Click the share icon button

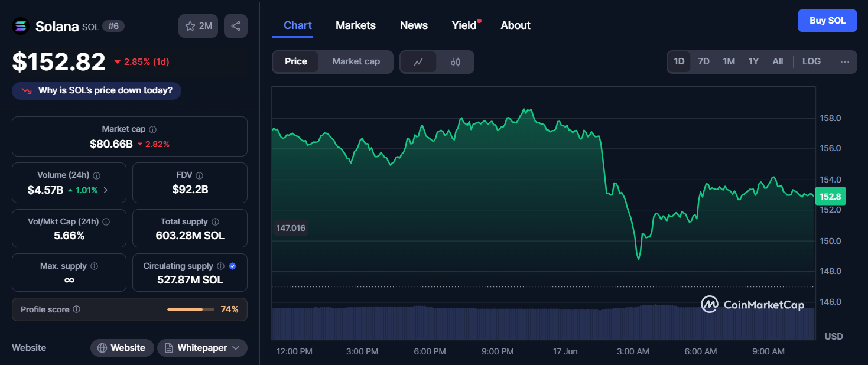click(x=236, y=26)
